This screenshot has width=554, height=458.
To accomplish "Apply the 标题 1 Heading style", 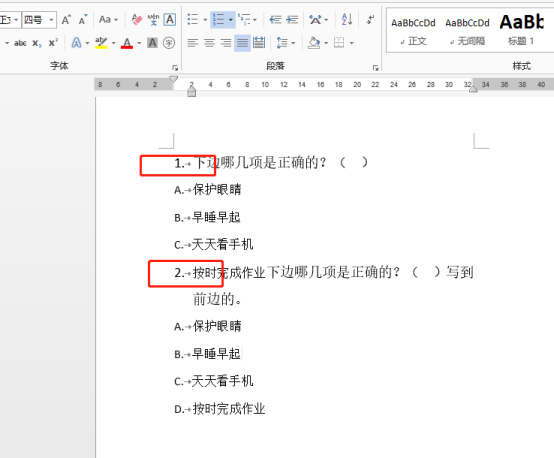I will pyautogui.click(x=521, y=31).
